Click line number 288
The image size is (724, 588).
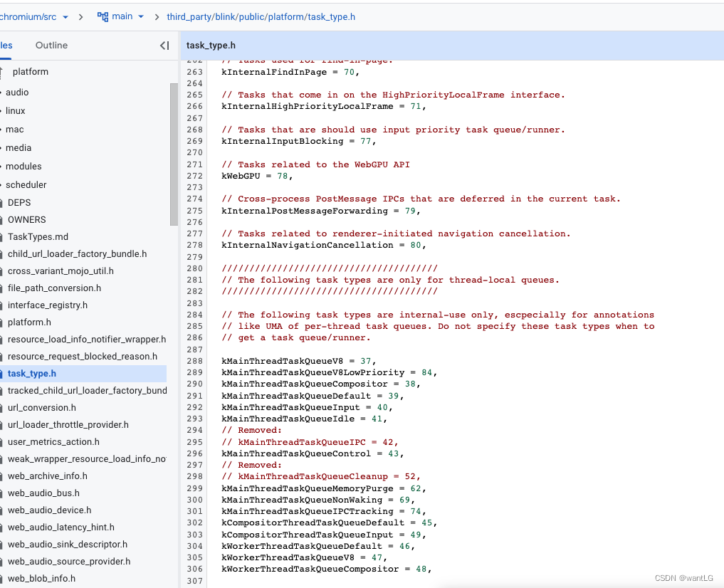pyautogui.click(x=194, y=361)
